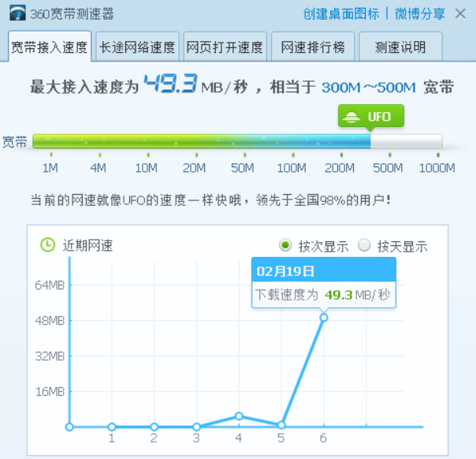The height and width of the screenshot is (459, 476).
Task: Click chart data point for test 3
Action: [x=196, y=427]
